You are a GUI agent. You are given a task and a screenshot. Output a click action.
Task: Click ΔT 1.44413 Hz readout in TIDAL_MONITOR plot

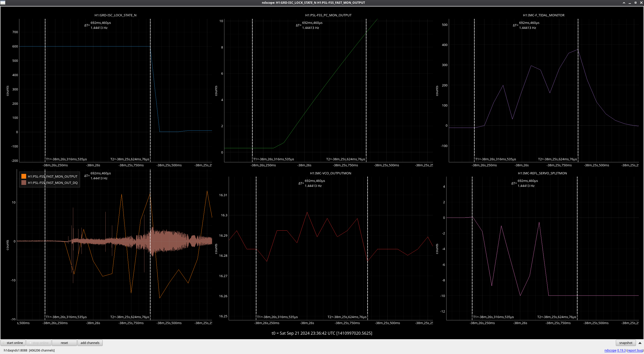point(528,28)
